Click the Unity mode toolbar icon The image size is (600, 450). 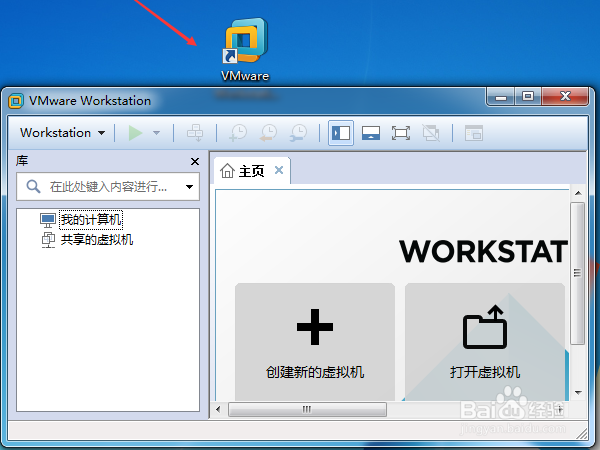[431, 133]
